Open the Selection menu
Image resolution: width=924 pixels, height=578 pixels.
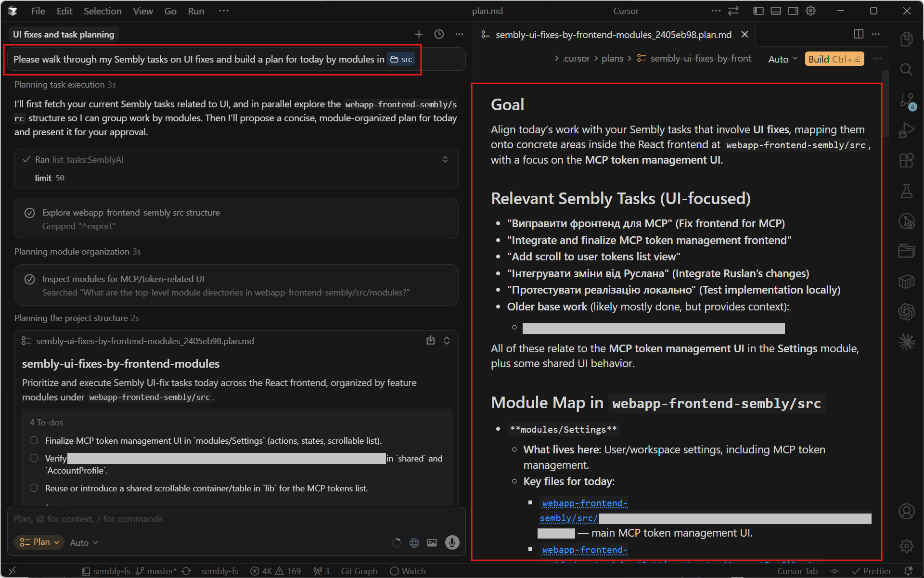pyautogui.click(x=102, y=11)
